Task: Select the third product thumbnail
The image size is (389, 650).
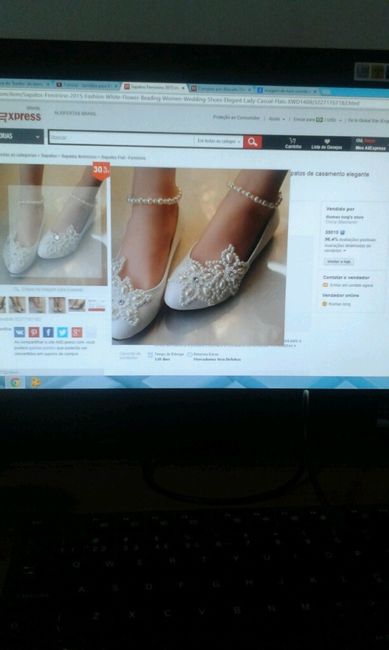Action: (x=37, y=305)
